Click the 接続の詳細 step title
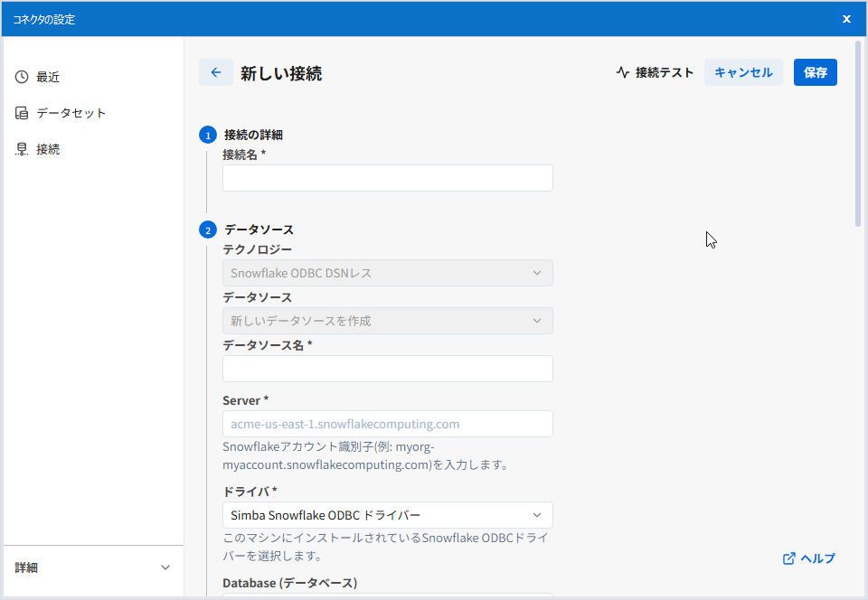868x600 pixels. [253, 135]
